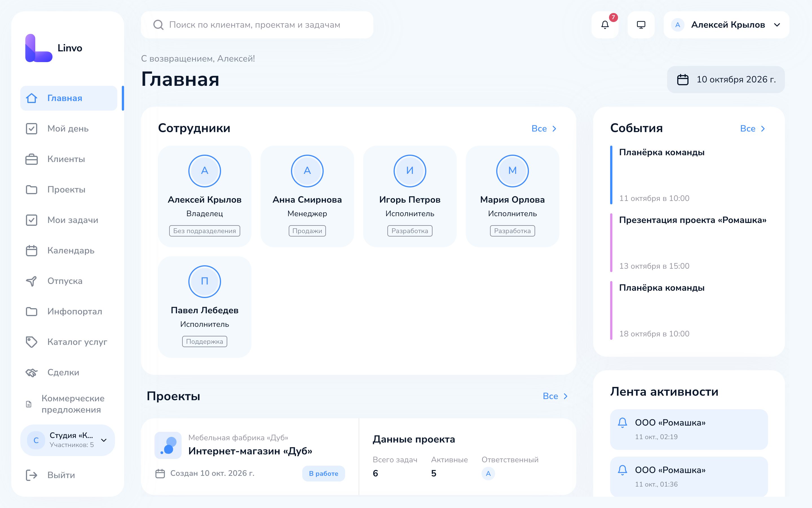The width and height of the screenshot is (812, 508).
Task: Click Интернет-магазин «Дуб» project icon
Action: [x=168, y=445]
